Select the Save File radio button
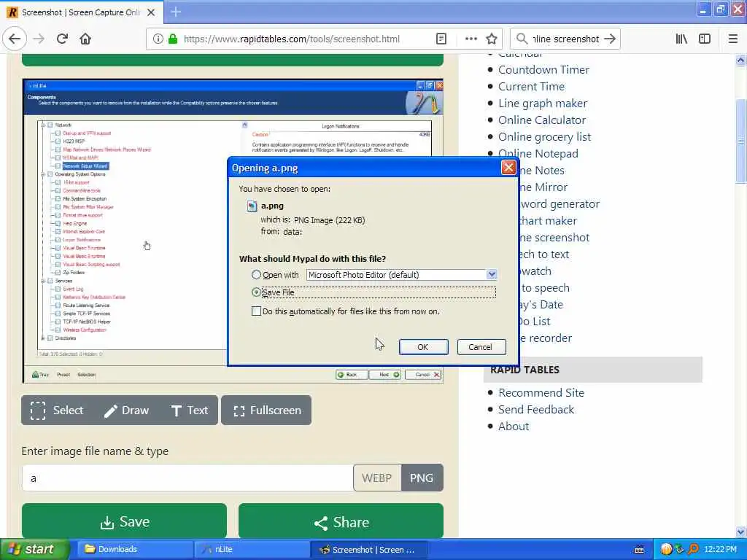This screenshot has height=560, width=747. click(x=256, y=292)
